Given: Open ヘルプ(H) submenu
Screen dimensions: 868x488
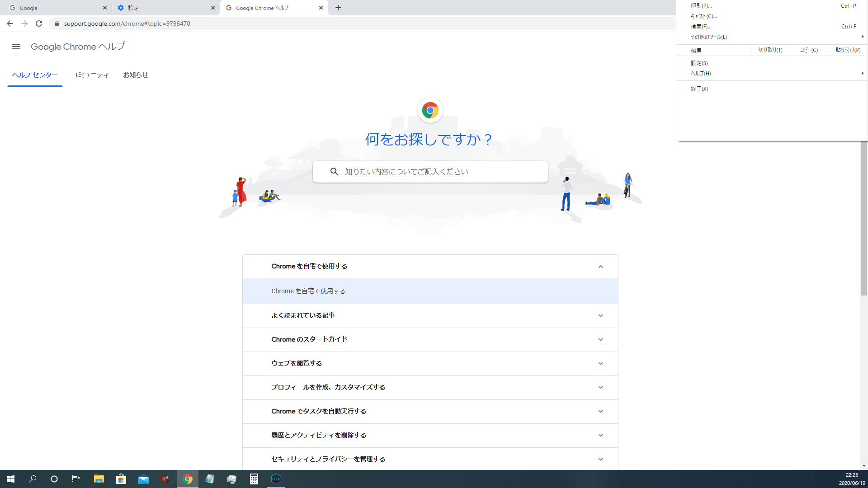Looking at the screenshot, I should (x=772, y=74).
